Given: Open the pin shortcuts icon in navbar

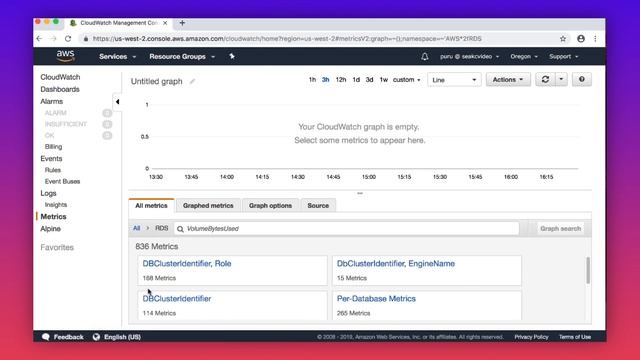Looking at the screenshot, I should pos(232,56).
